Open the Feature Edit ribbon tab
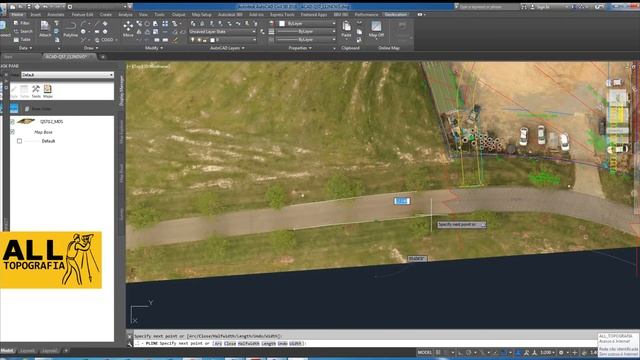Screen dimensions: 640x360 click(x=82, y=15)
